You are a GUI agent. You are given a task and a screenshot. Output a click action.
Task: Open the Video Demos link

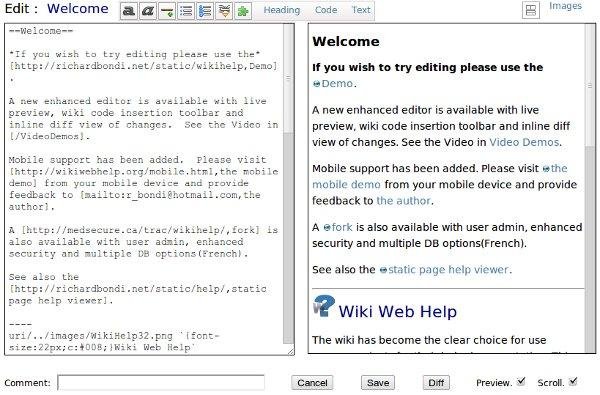point(524,142)
